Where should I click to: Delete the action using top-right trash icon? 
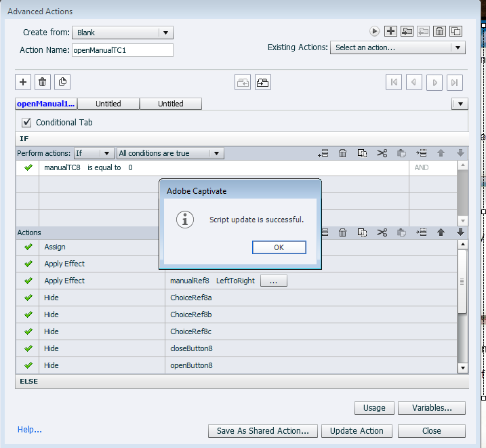[439, 31]
